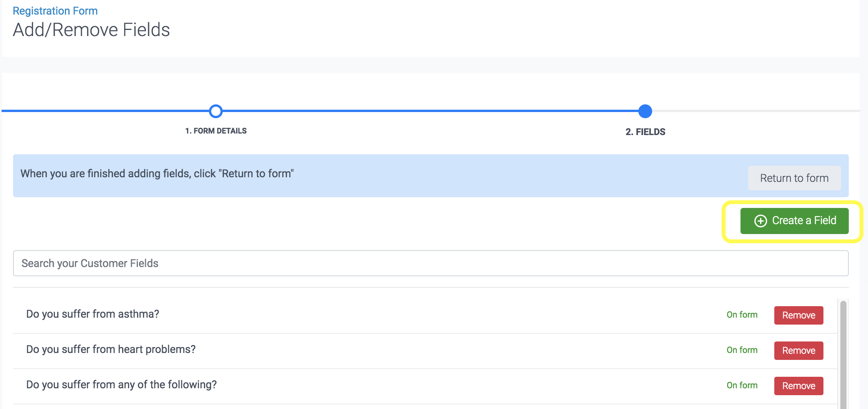
Task: Select the filled Fields step circle
Action: click(645, 111)
